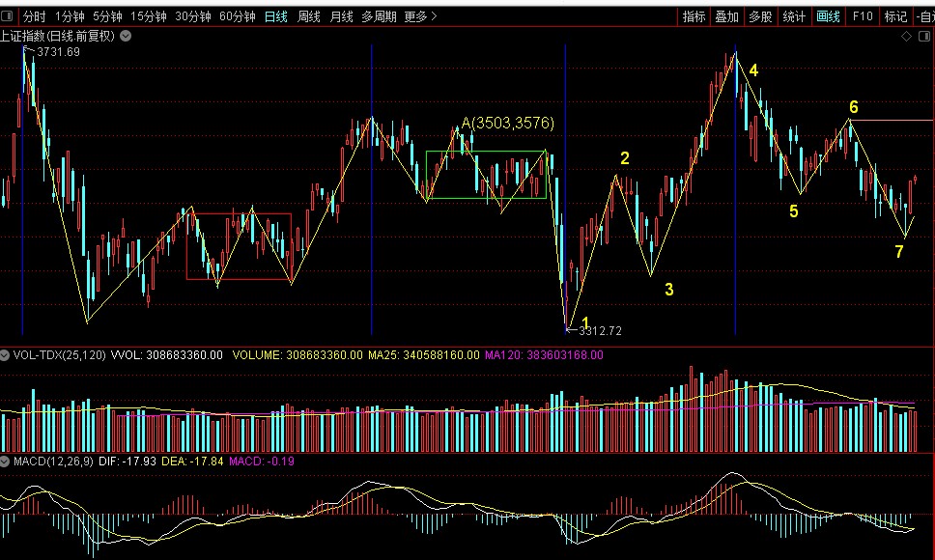Viewport: 935px width, 560px height.
Task: Switch to the 分时 view
Action: point(34,16)
